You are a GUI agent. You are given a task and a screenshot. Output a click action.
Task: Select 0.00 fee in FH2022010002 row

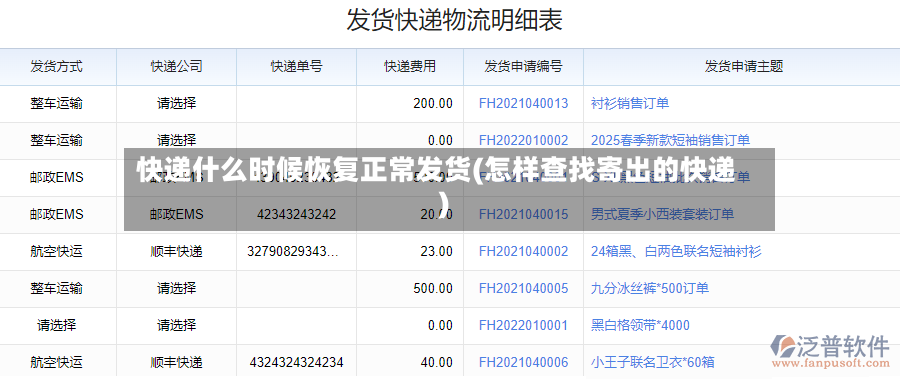(x=410, y=140)
